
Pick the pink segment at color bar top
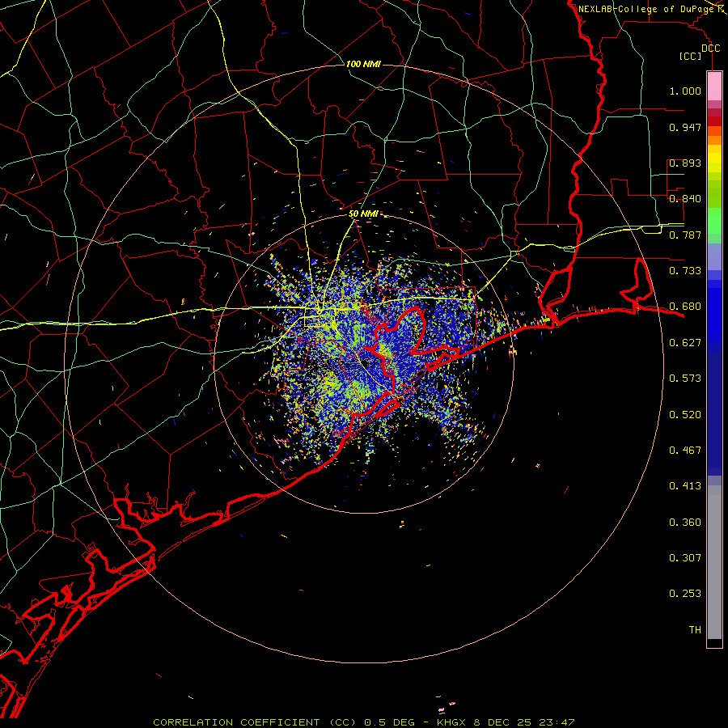coord(714,86)
